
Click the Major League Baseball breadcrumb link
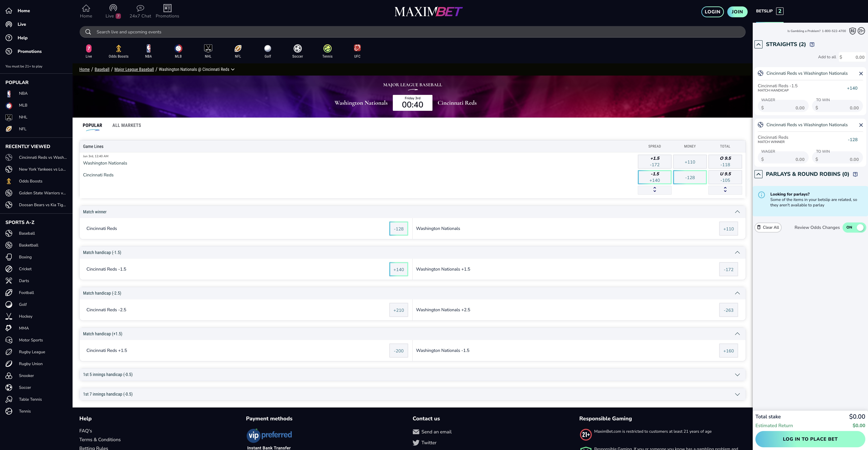pyautogui.click(x=134, y=69)
